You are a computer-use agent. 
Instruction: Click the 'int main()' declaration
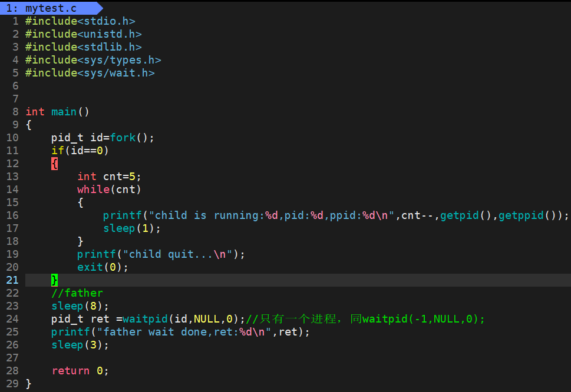57,112
